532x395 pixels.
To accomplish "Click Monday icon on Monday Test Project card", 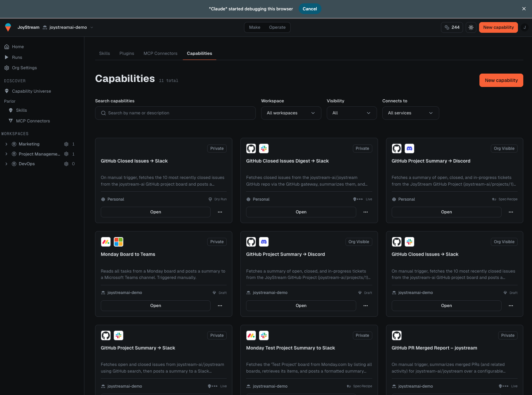I will pyautogui.click(x=251, y=335).
